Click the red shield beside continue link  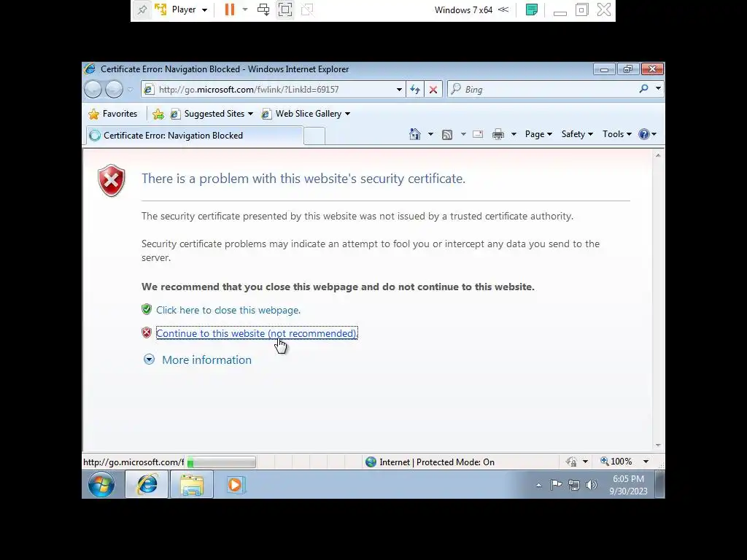(x=147, y=332)
